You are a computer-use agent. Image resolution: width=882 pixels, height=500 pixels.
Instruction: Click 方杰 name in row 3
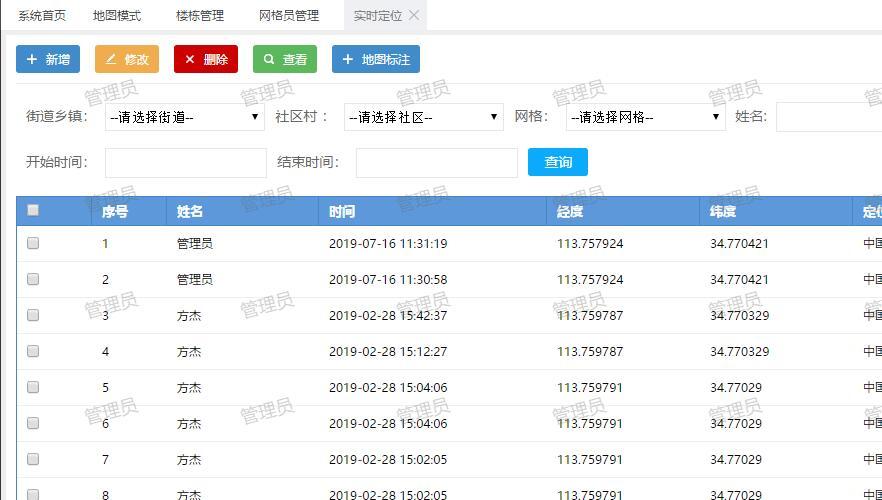click(189, 316)
